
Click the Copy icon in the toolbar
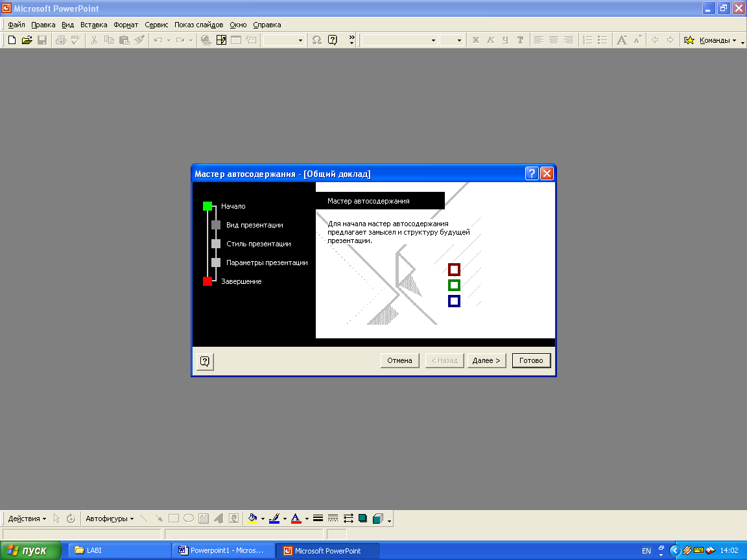pos(109,40)
